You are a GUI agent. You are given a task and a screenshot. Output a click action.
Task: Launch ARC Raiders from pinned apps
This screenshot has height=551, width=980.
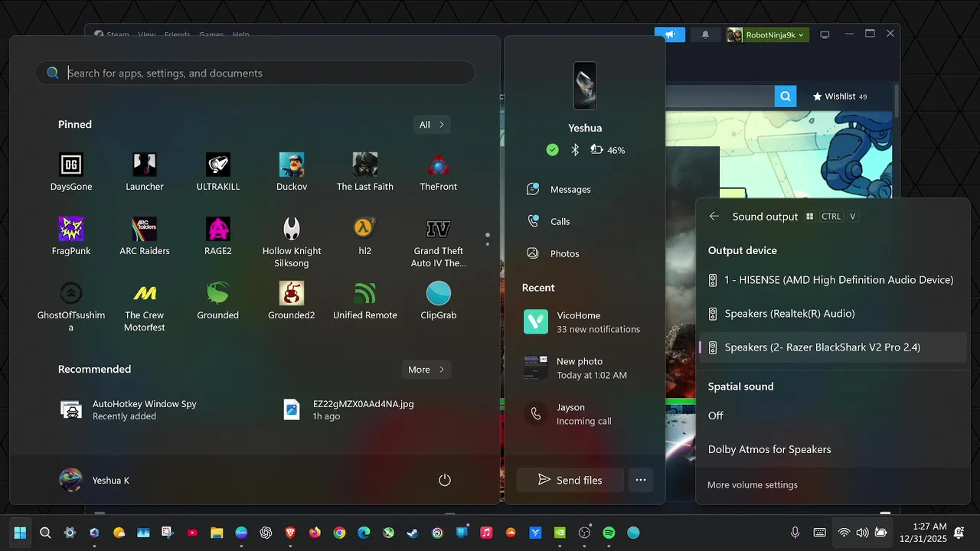(x=145, y=236)
